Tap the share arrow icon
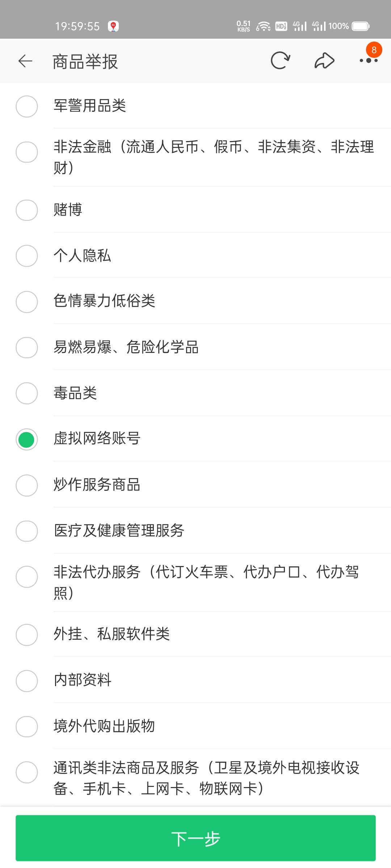 click(324, 60)
